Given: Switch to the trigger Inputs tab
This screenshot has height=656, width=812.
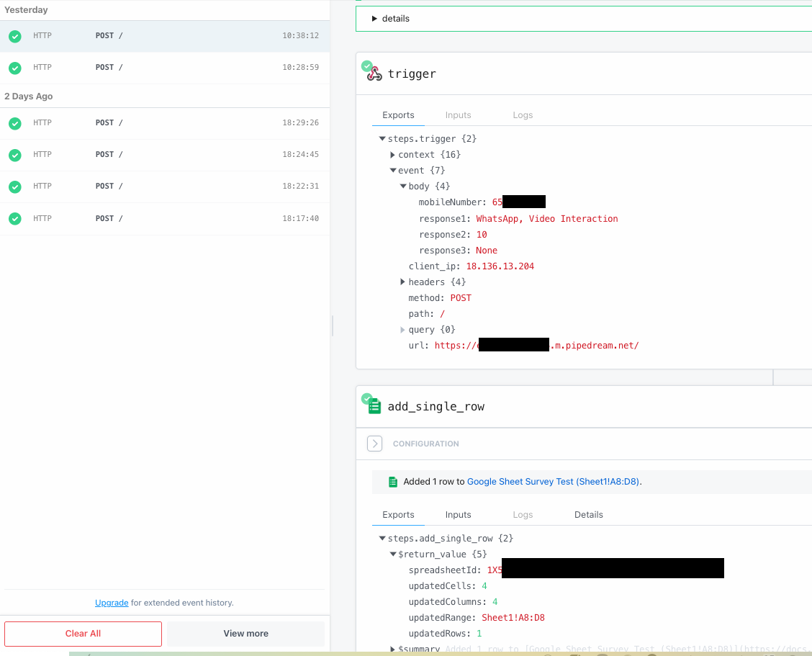Looking at the screenshot, I should click(x=458, y=115).
